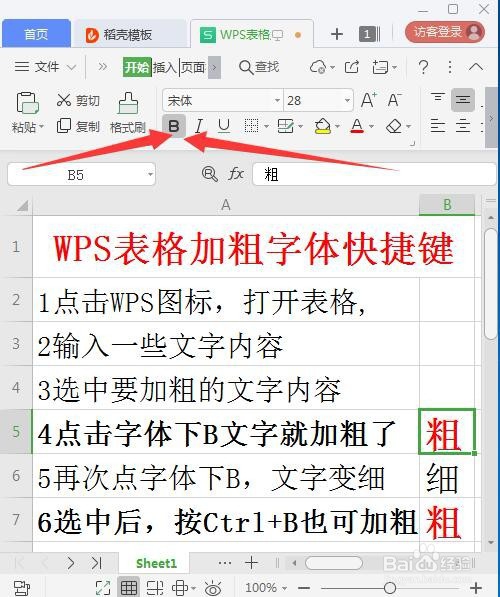The width and height of the screenshot is (500, 597).
Task: Click the 查找 search button
Action: pos(259,67)
